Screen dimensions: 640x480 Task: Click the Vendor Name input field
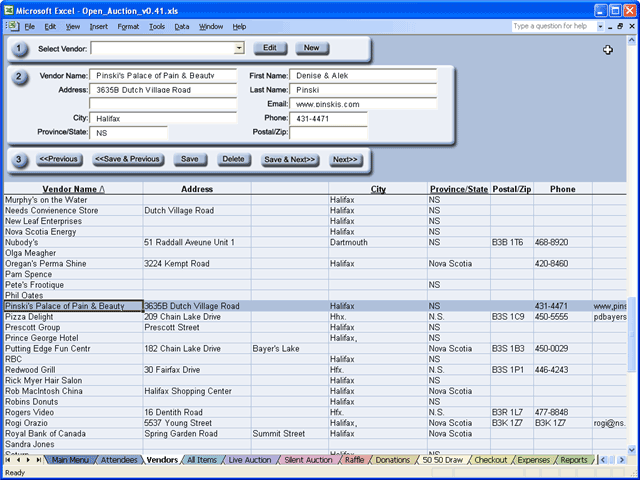coord(163,76)
